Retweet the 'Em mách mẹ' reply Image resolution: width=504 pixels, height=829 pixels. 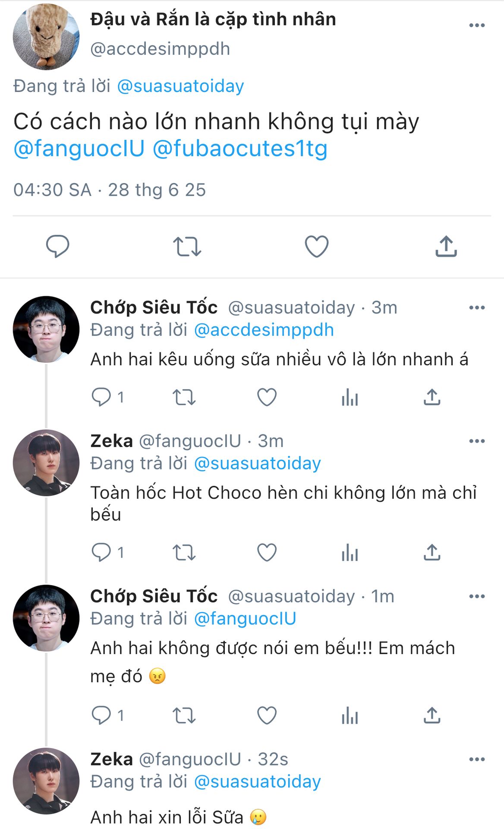pos(184,716)
